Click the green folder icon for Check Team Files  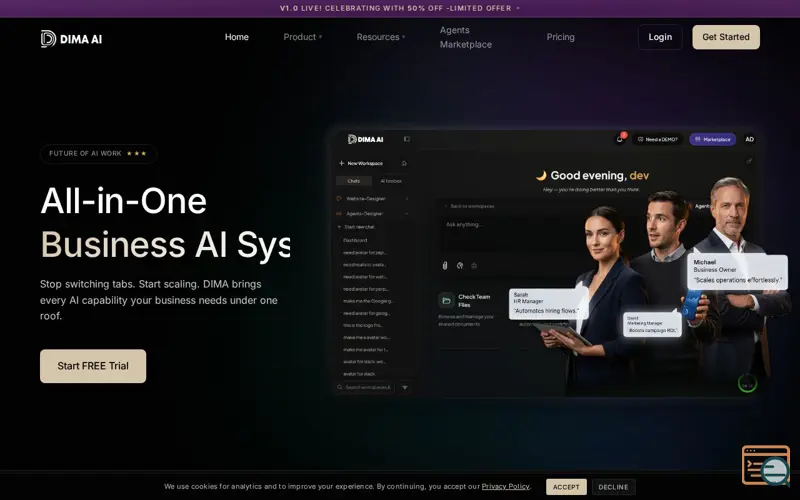coord(446,301)
